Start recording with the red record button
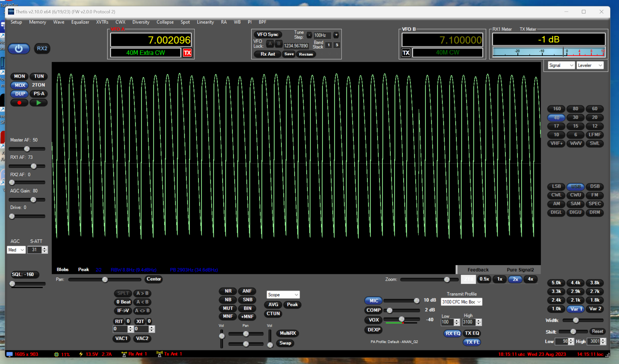This screenshot has width=619, height=364. click(x=19, y=103)
